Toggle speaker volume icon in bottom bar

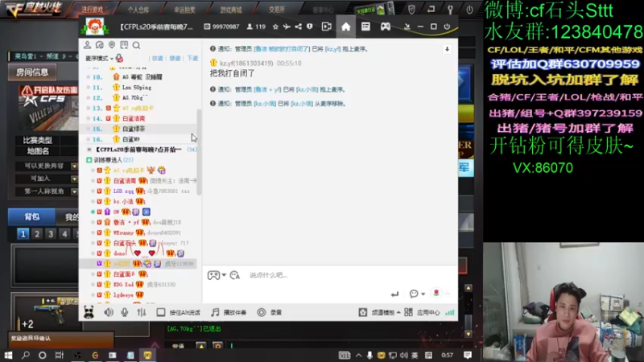pyautogui.click(x=109, y=312)
